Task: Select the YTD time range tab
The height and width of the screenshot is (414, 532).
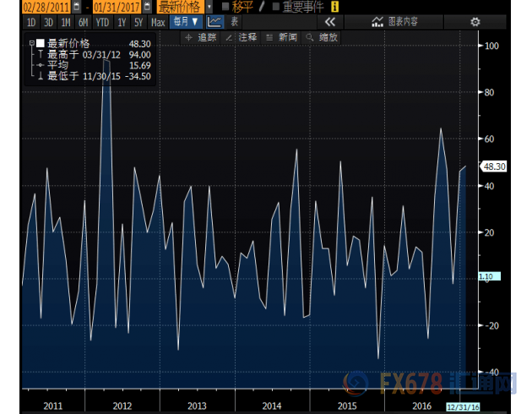Action: tap(102, 21)
